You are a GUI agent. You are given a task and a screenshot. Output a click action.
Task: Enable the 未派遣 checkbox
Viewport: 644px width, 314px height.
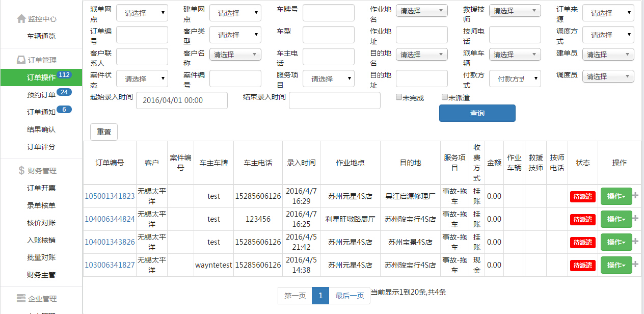tap(445, 97)
